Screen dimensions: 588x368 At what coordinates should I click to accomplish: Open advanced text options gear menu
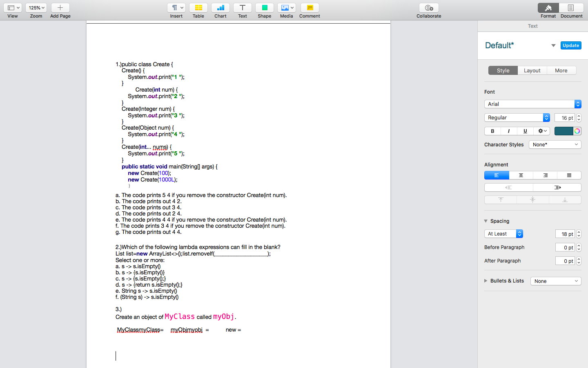[542, 131]
